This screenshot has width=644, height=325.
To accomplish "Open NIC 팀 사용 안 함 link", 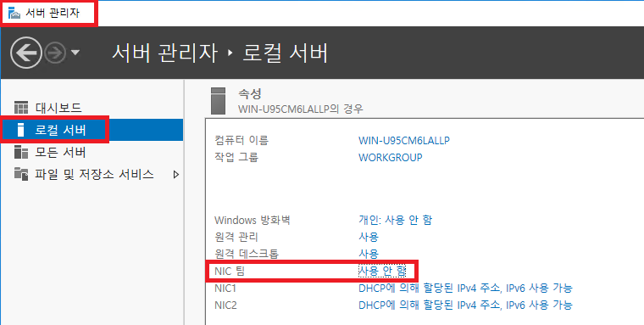I will [382, 271].
